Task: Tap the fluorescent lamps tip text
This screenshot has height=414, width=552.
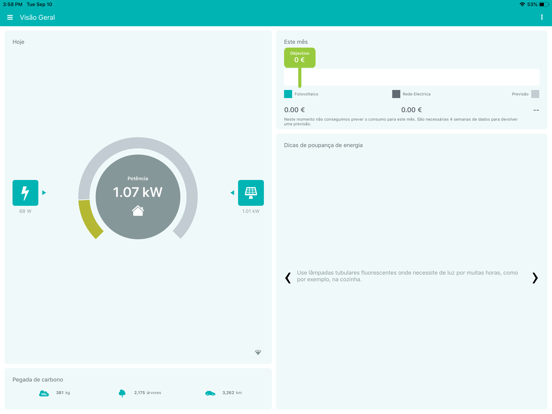Action: click(407, 276)
